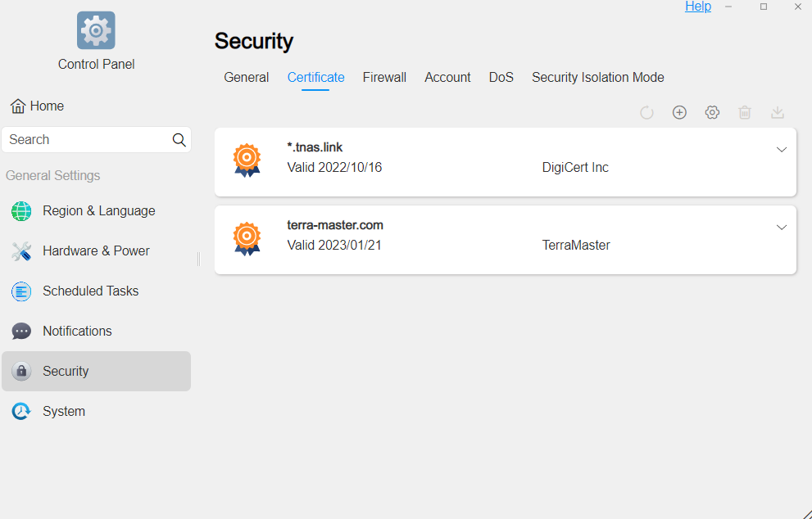This screenshot has height=519, width=812.
Task: Click the *.tnas.link certificate badge icon
Action: click(x=247, y=160)
